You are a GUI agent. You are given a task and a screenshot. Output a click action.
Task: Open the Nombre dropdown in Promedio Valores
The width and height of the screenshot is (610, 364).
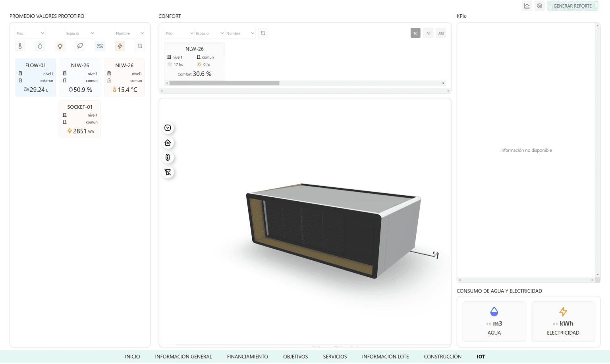tap(130, 33)
